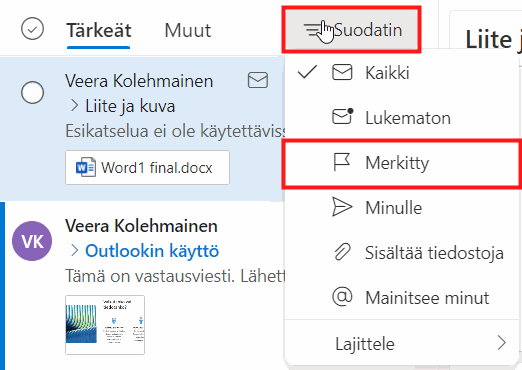Click the envelope icon next to Kaikki
Image resolution: width=522 pixels, height=370 pixels.
pyautogui.click(x=342, y=72)
